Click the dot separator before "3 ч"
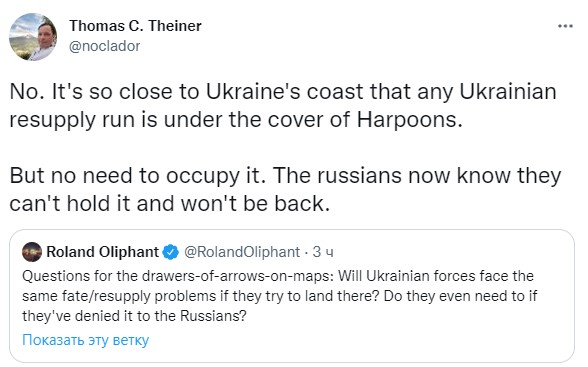 [x=306, y=252]
